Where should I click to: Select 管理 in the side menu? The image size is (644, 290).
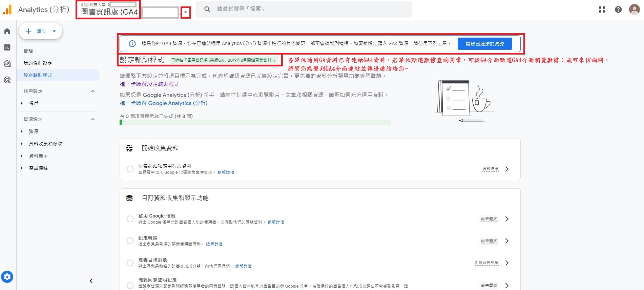point(28,51)
